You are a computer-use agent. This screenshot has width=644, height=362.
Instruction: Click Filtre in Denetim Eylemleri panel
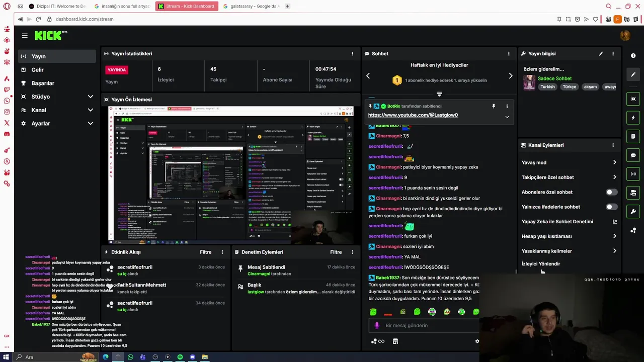[x=336, y=252]
